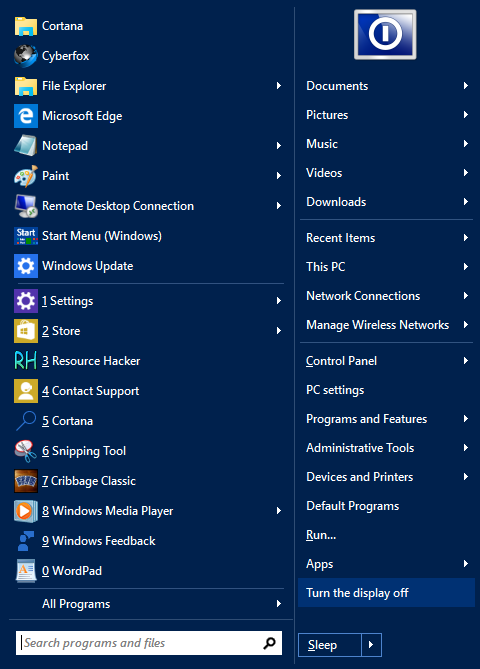Click the search magnifier icon
480x669 pixels.
coord(269,643)
